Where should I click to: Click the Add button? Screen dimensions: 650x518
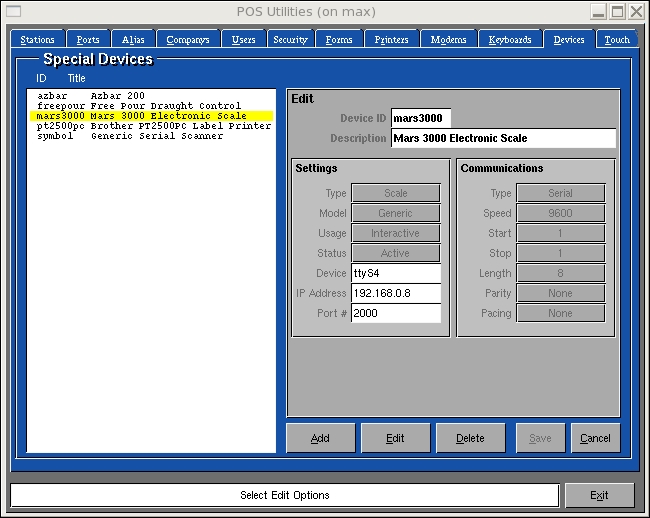[320, 438]
